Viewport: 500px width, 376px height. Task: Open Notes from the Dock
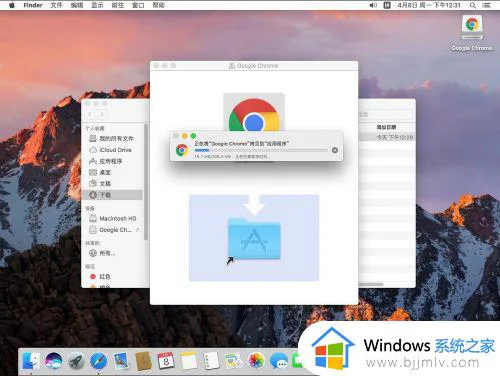coord(189,361)
